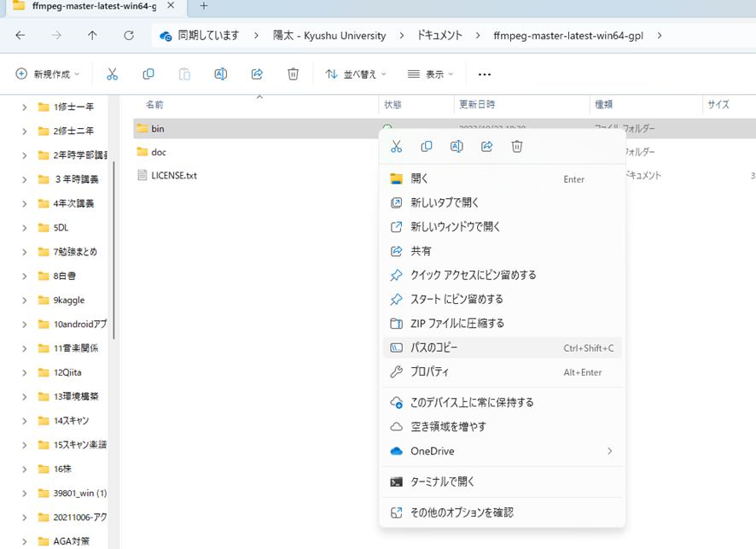Click ffmpeg-master-latest-win64-gpl breadcrumb
This screenshot has height=549, width=756.
pos(568,35)
